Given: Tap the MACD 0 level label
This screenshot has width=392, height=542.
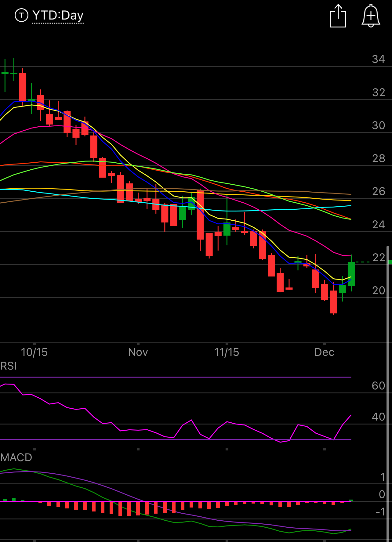Looking at the screenshot, I should click(382, 494).
